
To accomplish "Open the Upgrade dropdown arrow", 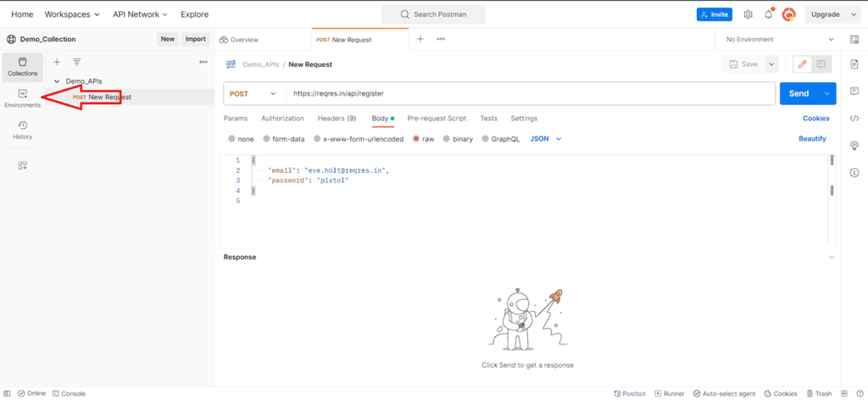I will [853, 14].
